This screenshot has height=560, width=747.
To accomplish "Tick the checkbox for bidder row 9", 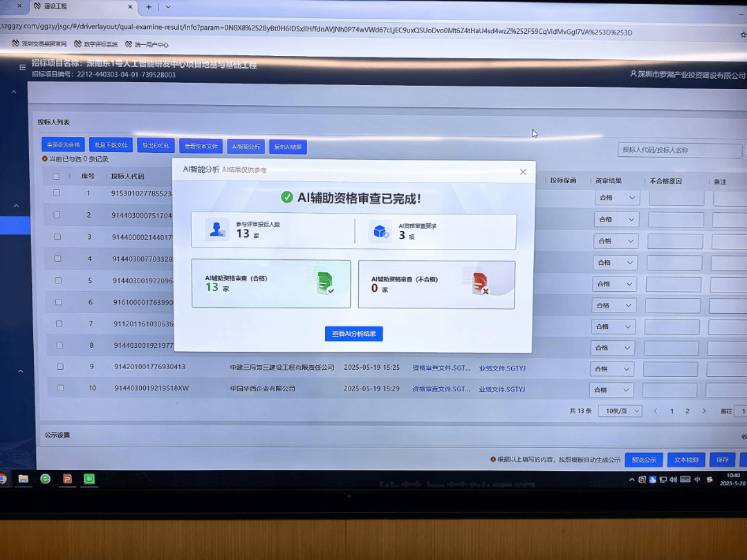I will [x=60, y=367].
